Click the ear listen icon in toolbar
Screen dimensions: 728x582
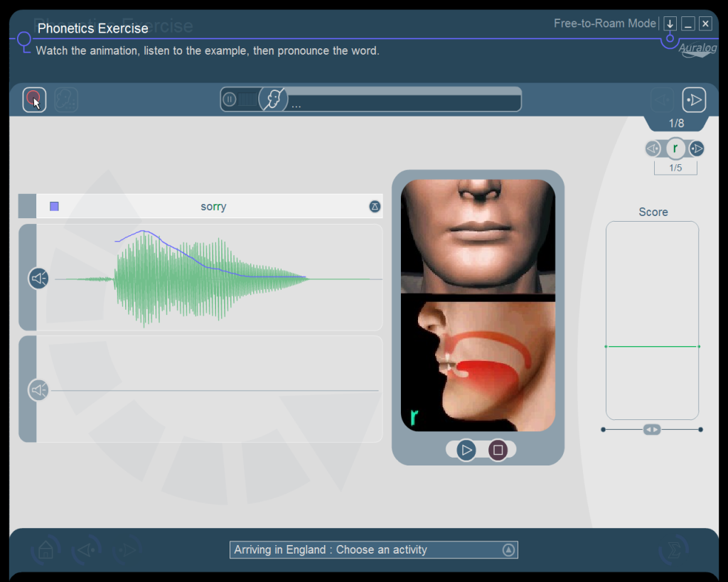click(x=66, y=99)
